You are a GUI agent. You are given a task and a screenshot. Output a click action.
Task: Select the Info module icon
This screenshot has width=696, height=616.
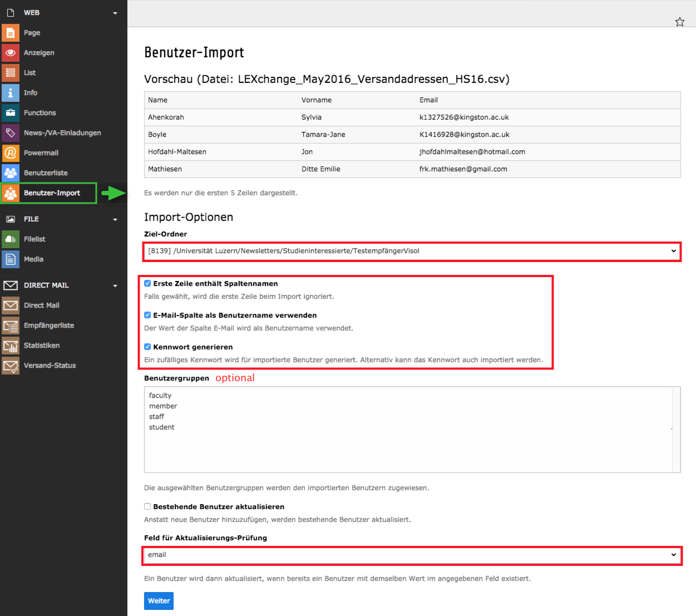[11, 93]
